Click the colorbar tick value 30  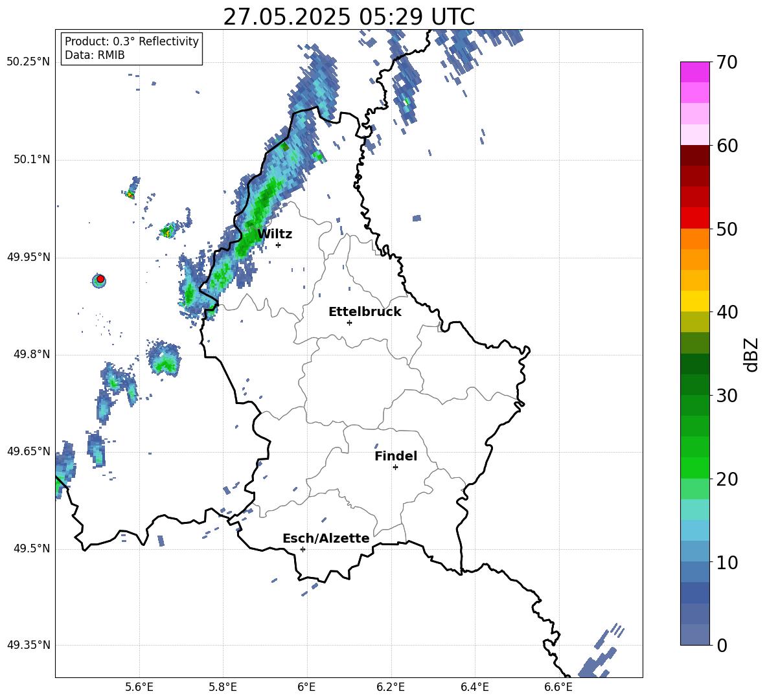click(727, 396)
